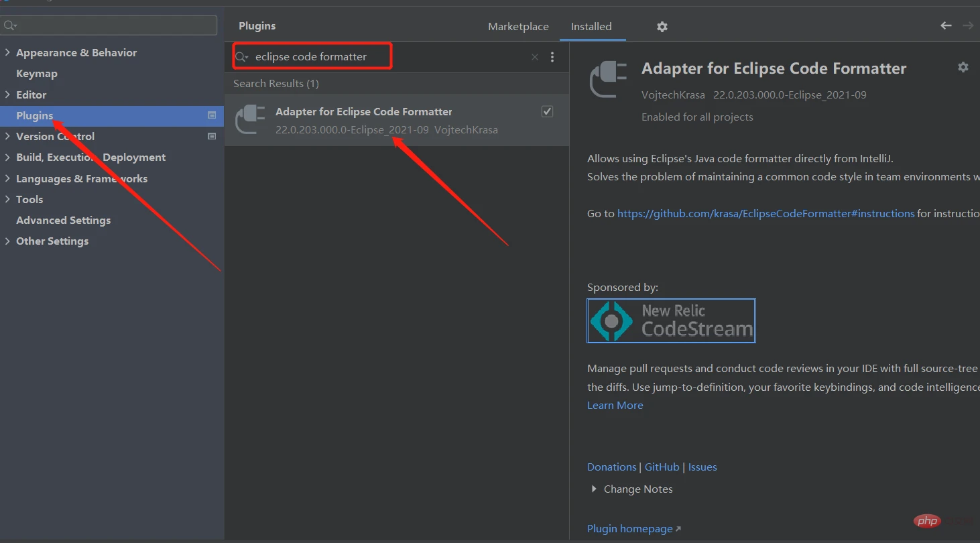Open the GitHub link
This screenshot has width=980, height=543.
[x=662, y=467]
